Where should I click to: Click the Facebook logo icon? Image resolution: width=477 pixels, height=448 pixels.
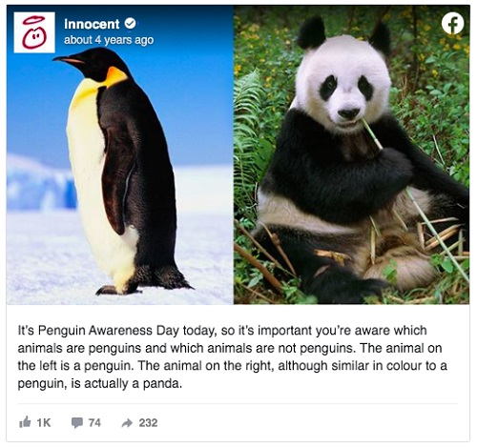[x=452, y=23]
